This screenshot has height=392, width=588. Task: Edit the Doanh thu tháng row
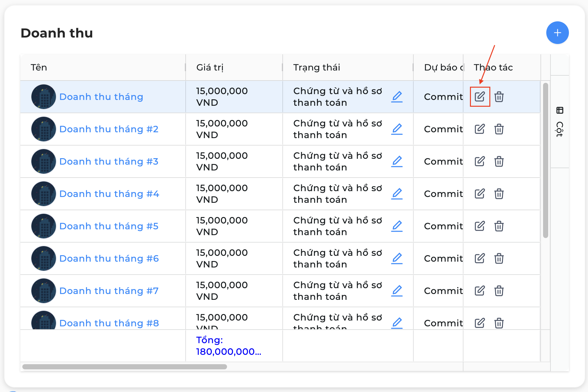coord(480,97)
